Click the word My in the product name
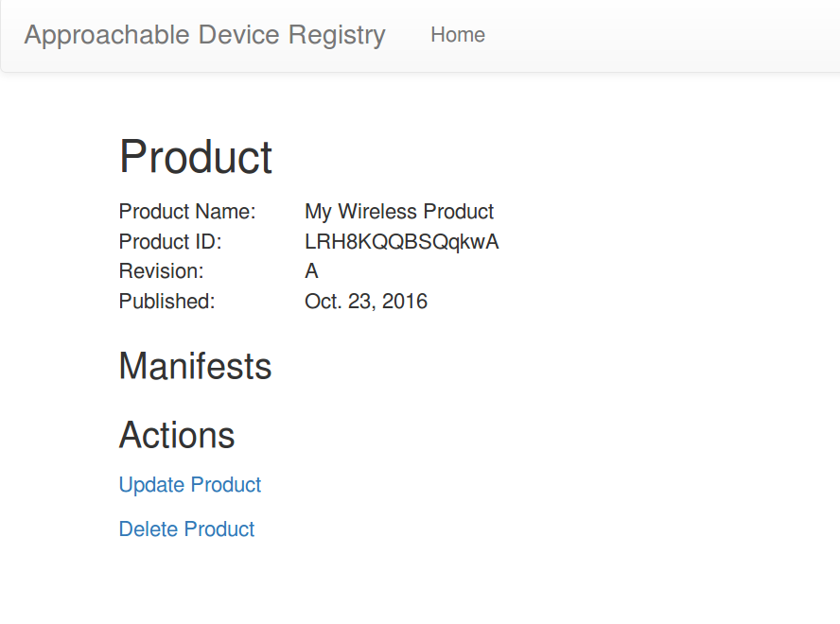The height and width of the screenshot is (624, 840). click(318, 212)
